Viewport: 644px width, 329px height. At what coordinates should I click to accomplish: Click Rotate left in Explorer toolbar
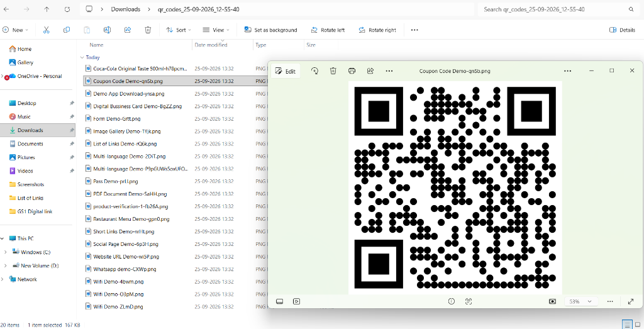point(328,30)
